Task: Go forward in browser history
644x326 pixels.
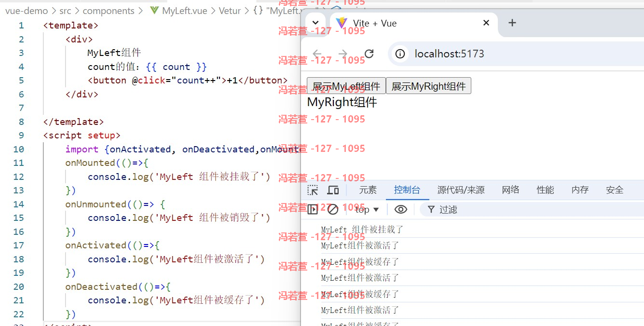Action: pos(343,54)
